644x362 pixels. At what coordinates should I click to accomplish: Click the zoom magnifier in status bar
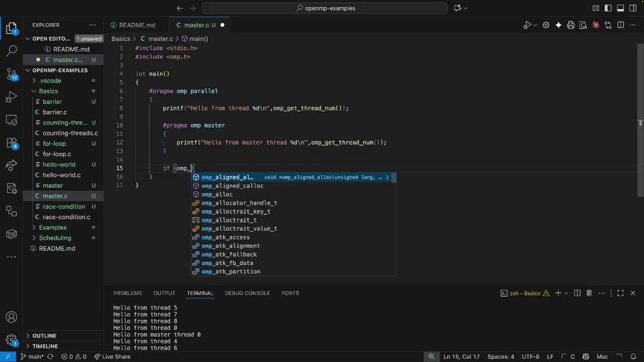coord(432,357)
